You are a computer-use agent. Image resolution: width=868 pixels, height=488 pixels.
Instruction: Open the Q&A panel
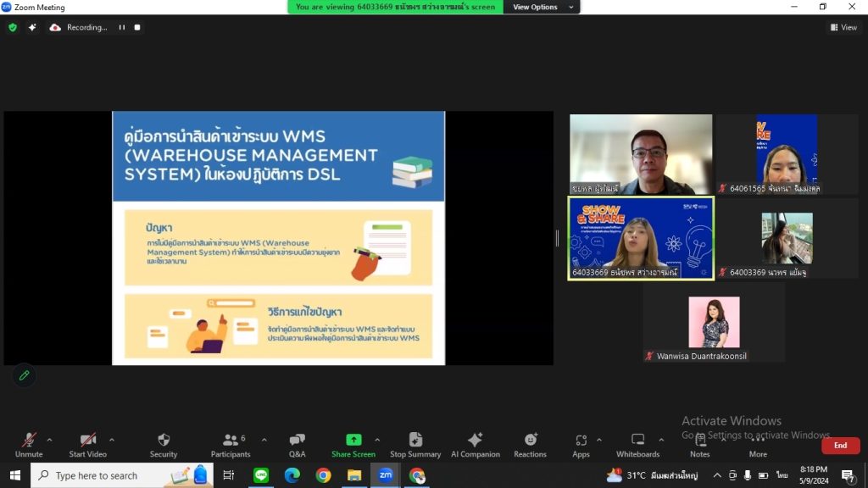pyautogui.click(x=297, y=446)
